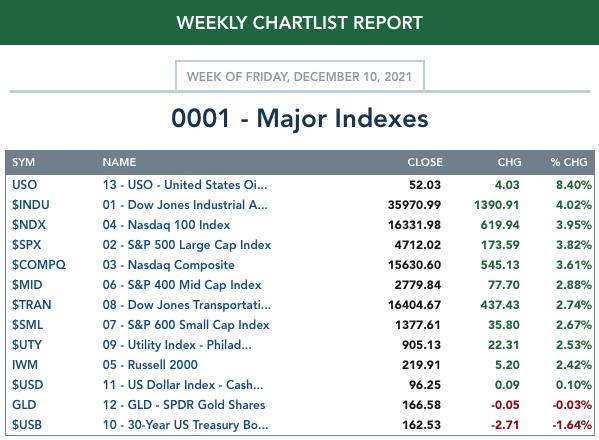Click the CHG column header
599x440 pixels.
point(509,162)
